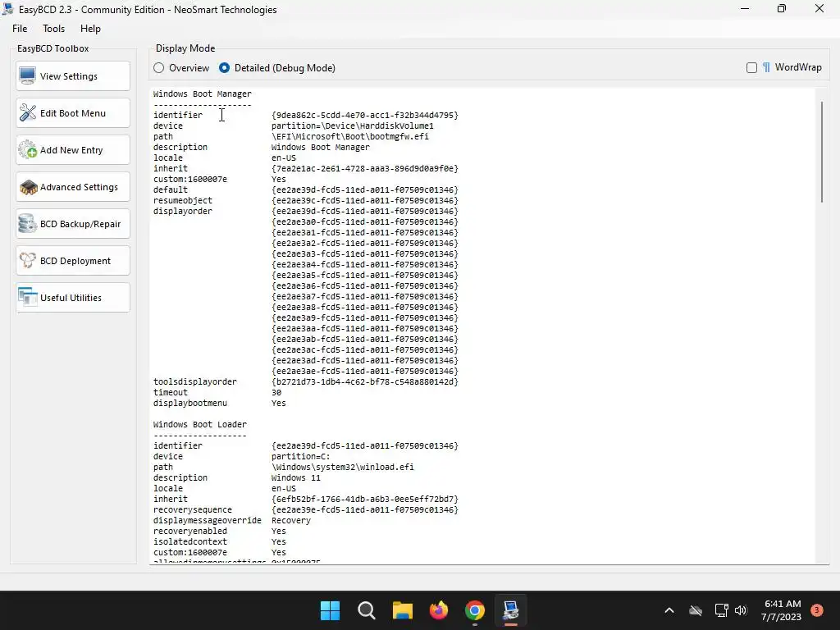Open the Tools menu

(x=53, y=29)
